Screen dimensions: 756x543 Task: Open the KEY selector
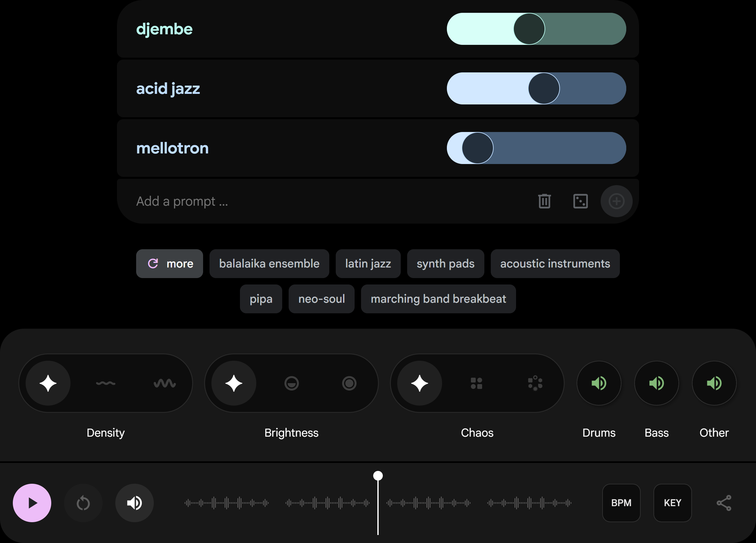[x=672, y=503]
